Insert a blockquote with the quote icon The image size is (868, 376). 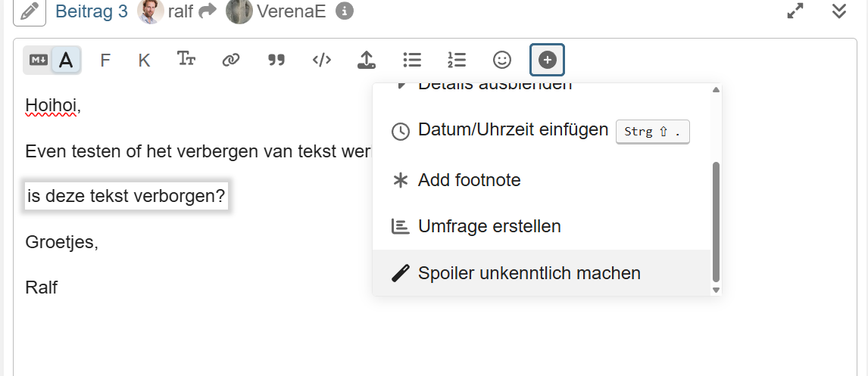coord(276,60)
